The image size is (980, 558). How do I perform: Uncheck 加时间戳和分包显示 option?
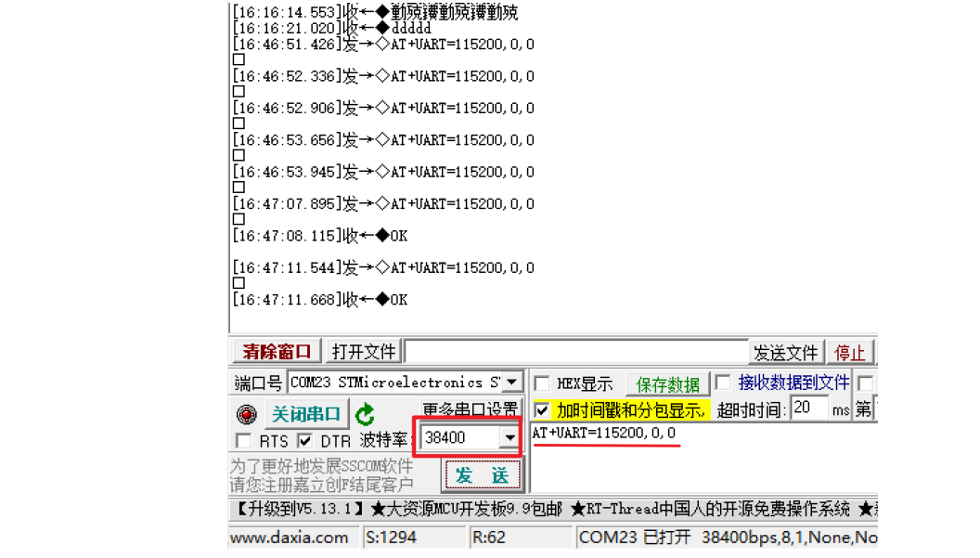point(541,408)
